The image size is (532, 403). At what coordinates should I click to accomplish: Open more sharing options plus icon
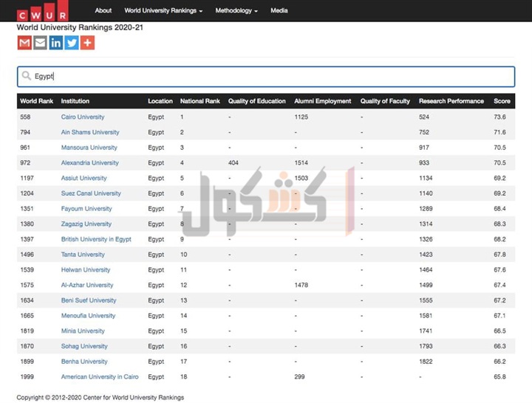click(x=87, y=43)
